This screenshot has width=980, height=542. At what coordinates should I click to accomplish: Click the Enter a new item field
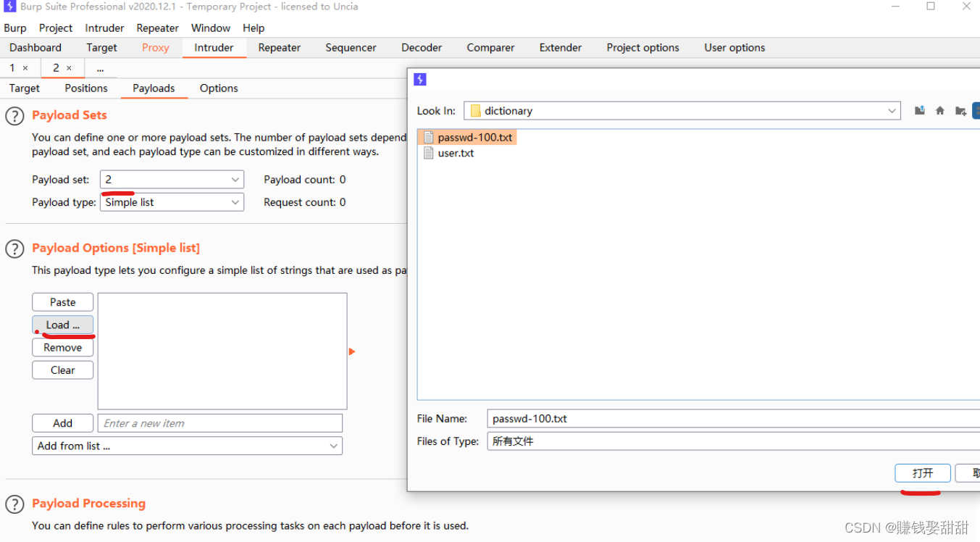[220, 423]
